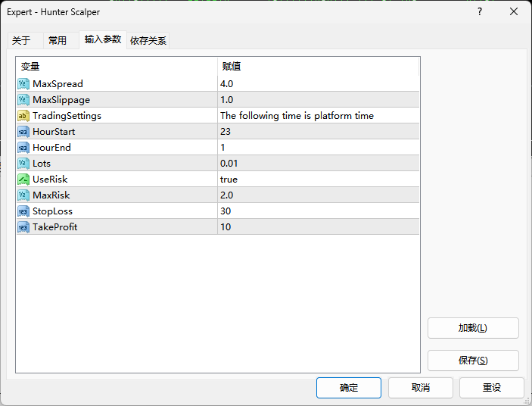Select the 依存关系 tab
Viewport: 532px width, 406px height.
pos(148,41)
